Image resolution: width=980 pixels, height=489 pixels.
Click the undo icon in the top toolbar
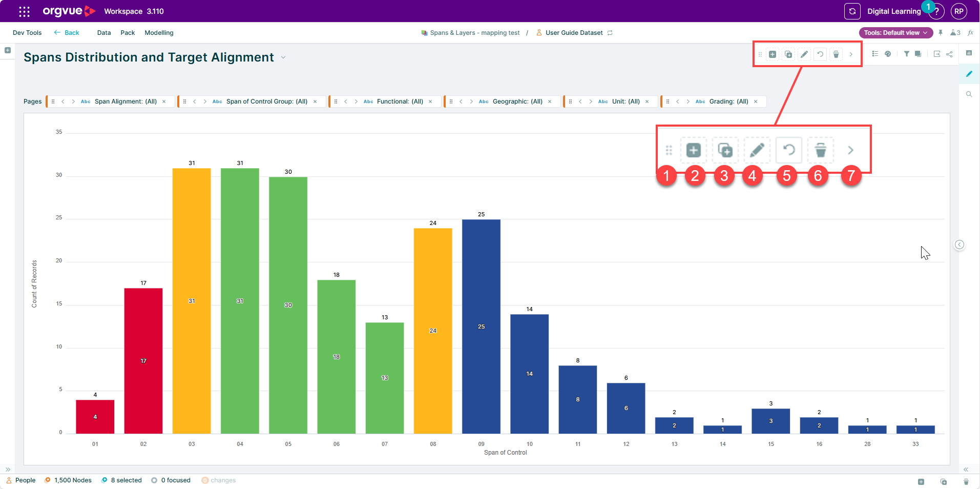pyautogui.click(x=820, y=54)
